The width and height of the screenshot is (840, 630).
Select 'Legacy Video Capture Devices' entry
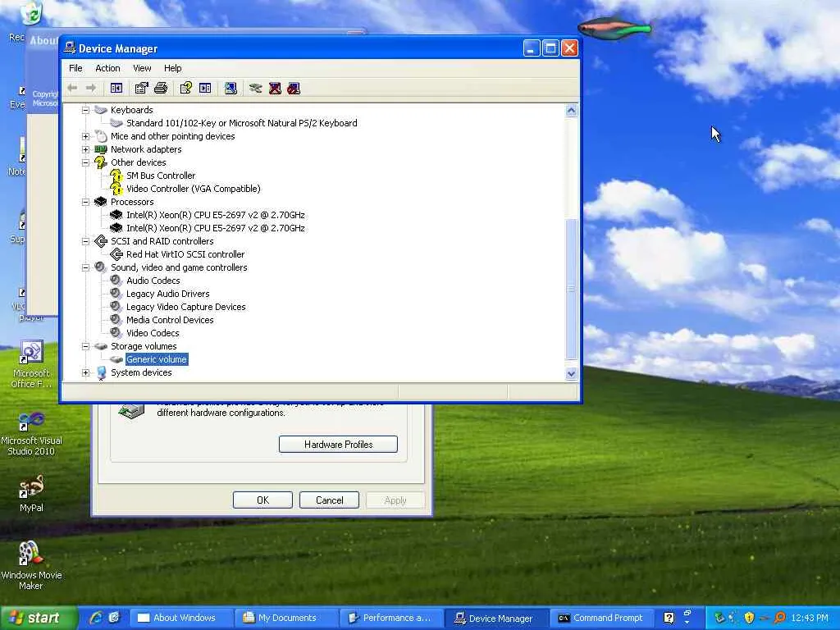pyautogui.click(x=186, y=307)
